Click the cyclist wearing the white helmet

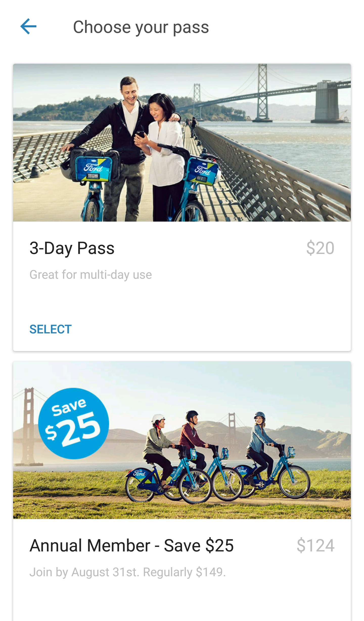158,445
